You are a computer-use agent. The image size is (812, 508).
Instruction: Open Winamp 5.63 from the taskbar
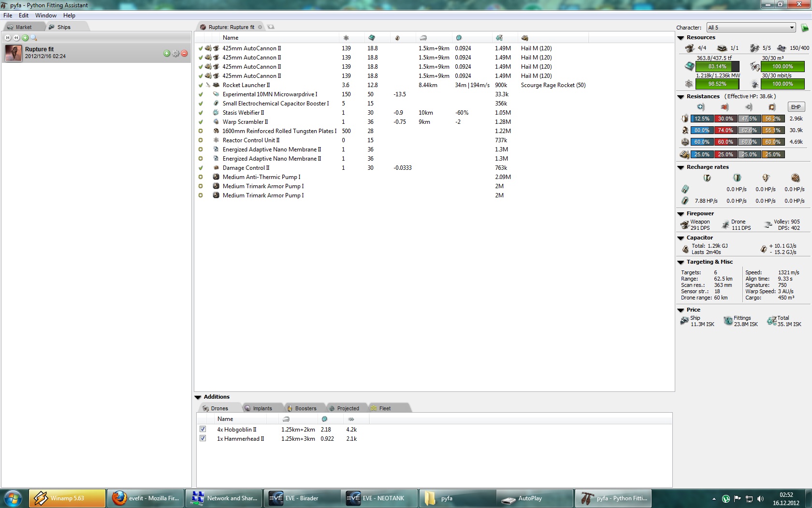(67, 498)
